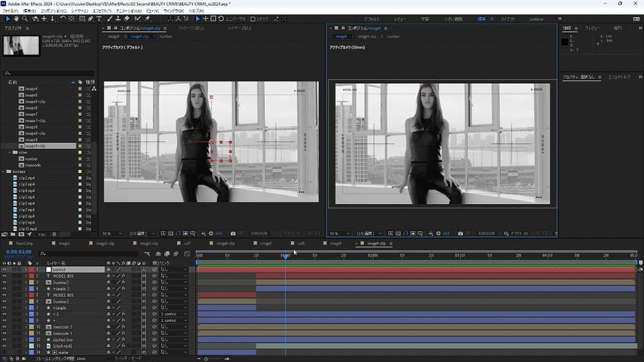Select the Zoom magnifier tool

[x=26, y=19]
